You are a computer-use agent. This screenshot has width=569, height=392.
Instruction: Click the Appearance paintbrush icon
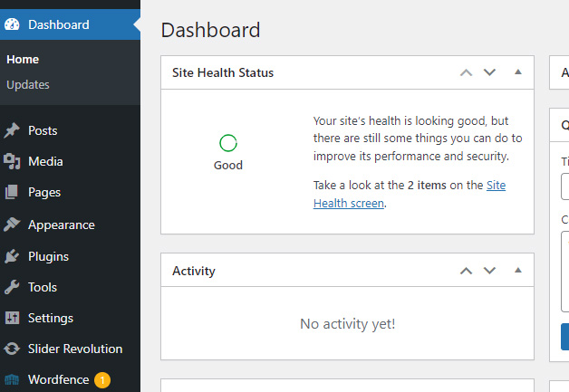point(12,225)
